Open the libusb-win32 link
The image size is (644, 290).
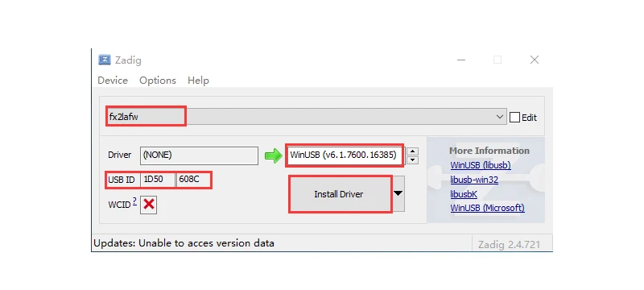tap(474, 180)
